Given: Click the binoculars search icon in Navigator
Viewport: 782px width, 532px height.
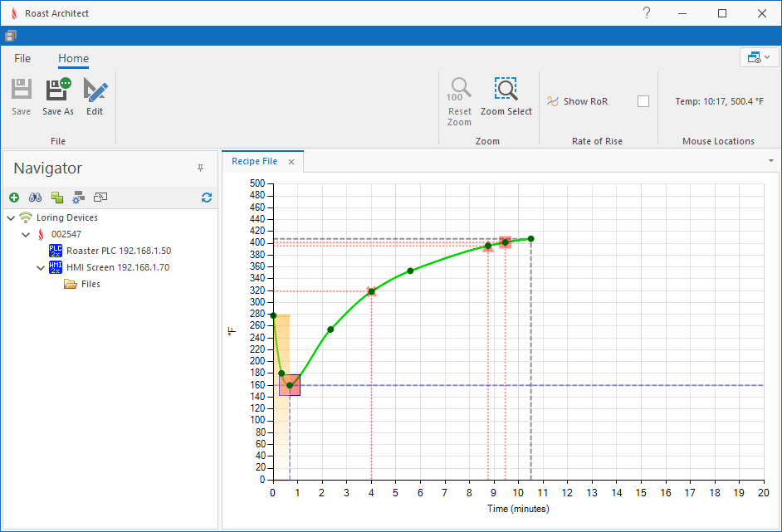Looking at the screenshot, I should 36,198.
